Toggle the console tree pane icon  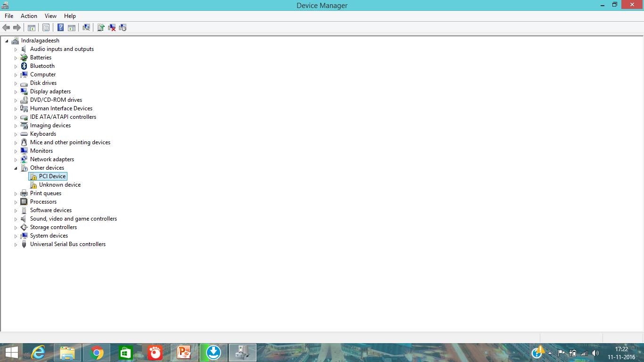[x=31, y=27]
